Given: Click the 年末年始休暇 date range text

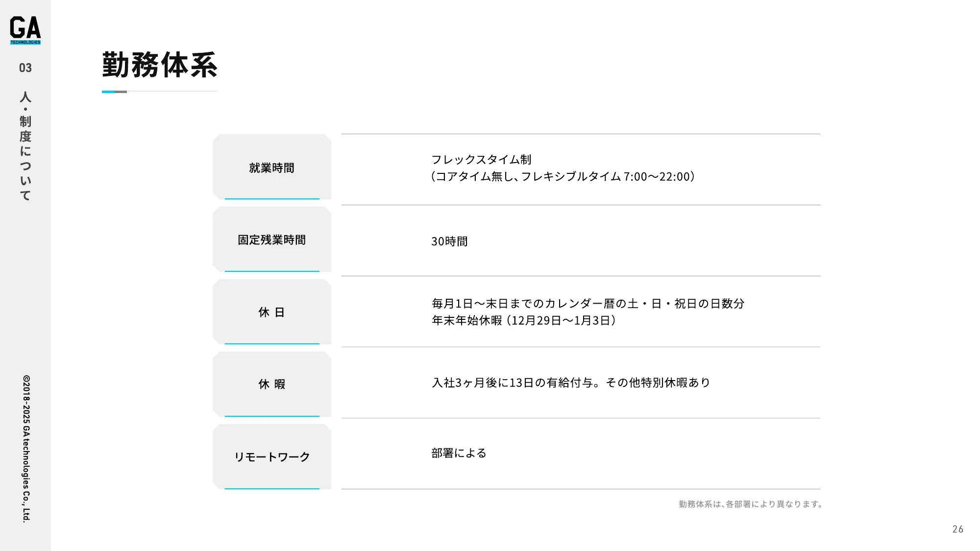Looking at the screenshot, I should pos(523,321).
